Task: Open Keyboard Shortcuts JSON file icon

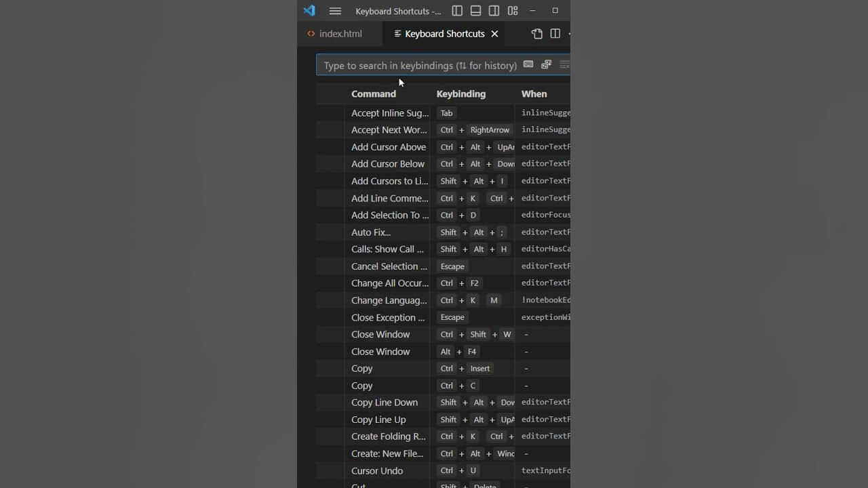Action: 537,34
